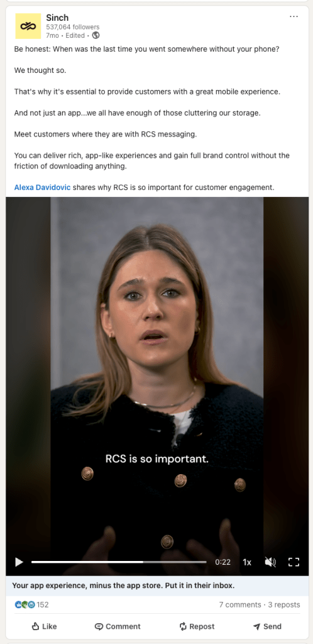Click the globe visibility icon

coord(96,35)
